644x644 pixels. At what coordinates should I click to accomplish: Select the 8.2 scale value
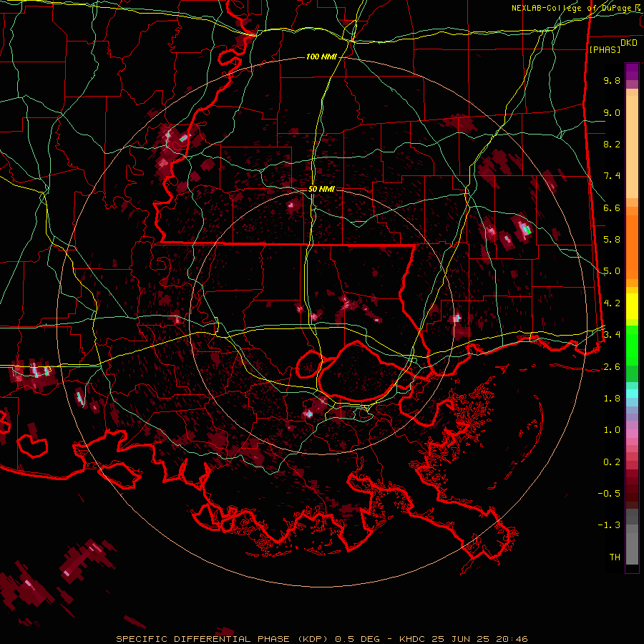pos(612,144)
